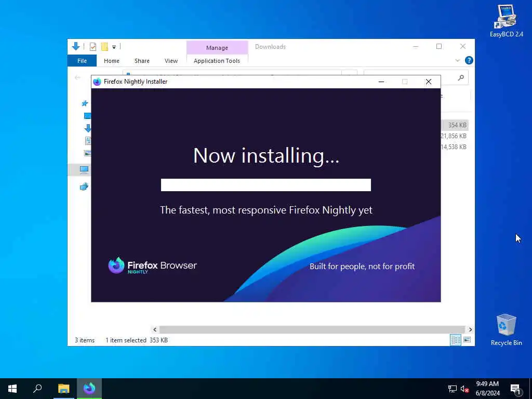The image size is (532, 399).
Task: Click the horizontal scrollbar left arrow
Action: click(x=155, y=329)
